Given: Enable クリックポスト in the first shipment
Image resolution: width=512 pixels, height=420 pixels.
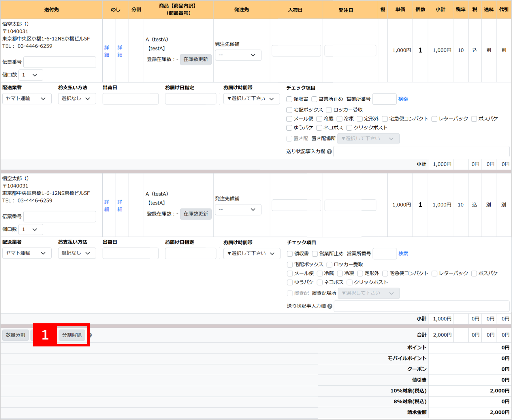Looking at the screenshot, I should 349,128.
